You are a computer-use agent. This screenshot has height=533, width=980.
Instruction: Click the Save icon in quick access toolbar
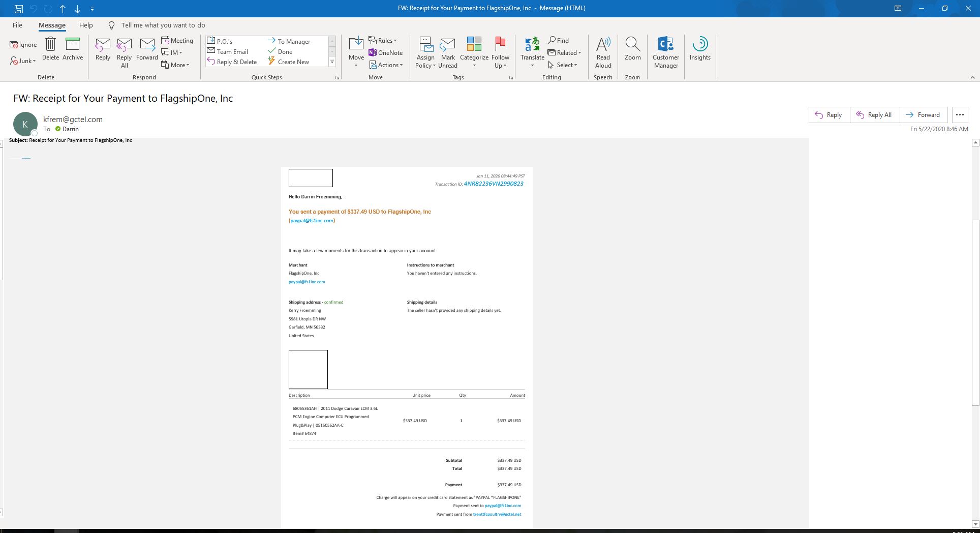[18, 9]
